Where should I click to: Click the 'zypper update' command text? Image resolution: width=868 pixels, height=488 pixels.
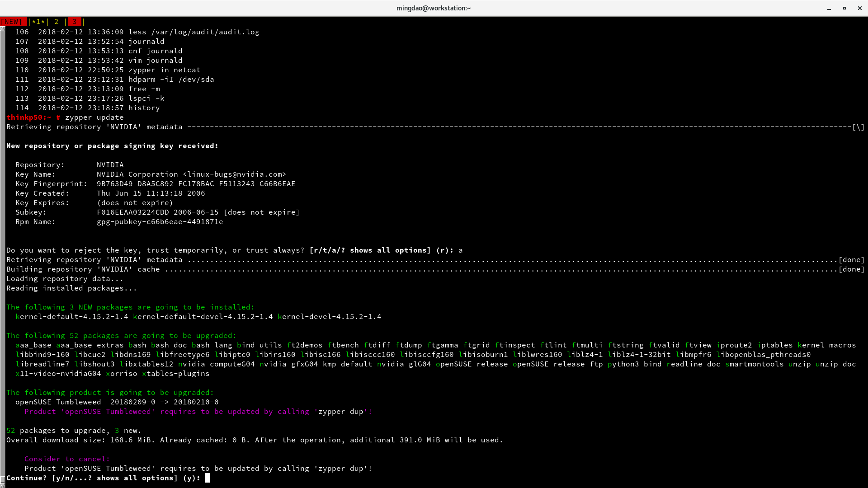pyautogui.click(x=94, y=117)
